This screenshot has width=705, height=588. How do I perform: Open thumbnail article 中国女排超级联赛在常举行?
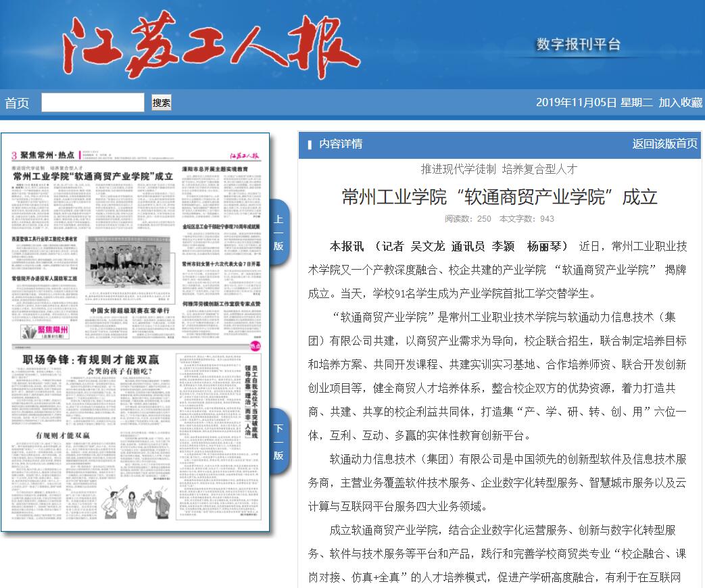pos(130,311)
